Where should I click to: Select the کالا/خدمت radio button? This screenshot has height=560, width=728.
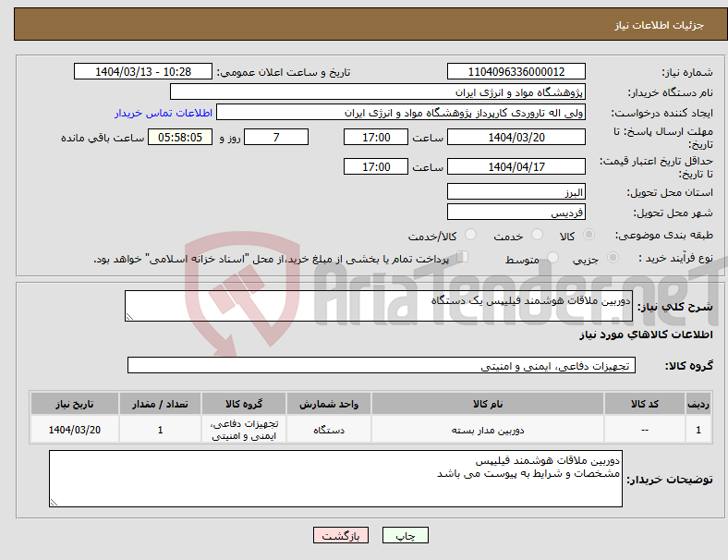471,235
